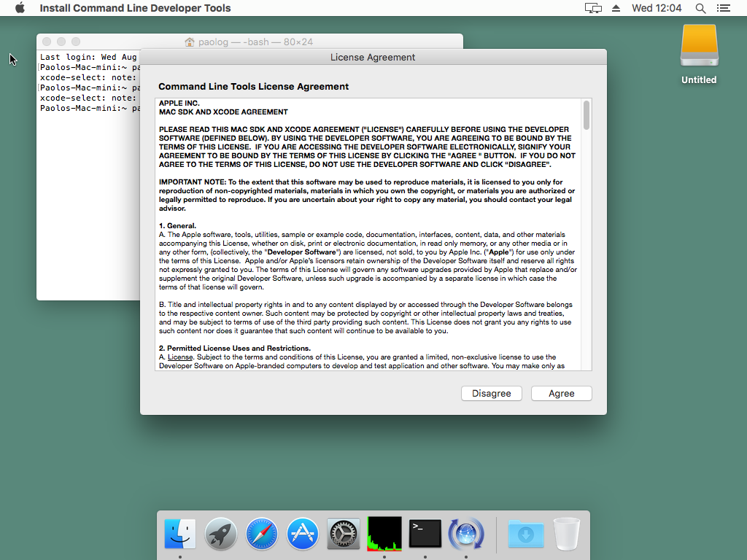This screenshot has width=747, height=560.
Task: Click the Agree button in the License Agreement
Action: click(561, 393)
